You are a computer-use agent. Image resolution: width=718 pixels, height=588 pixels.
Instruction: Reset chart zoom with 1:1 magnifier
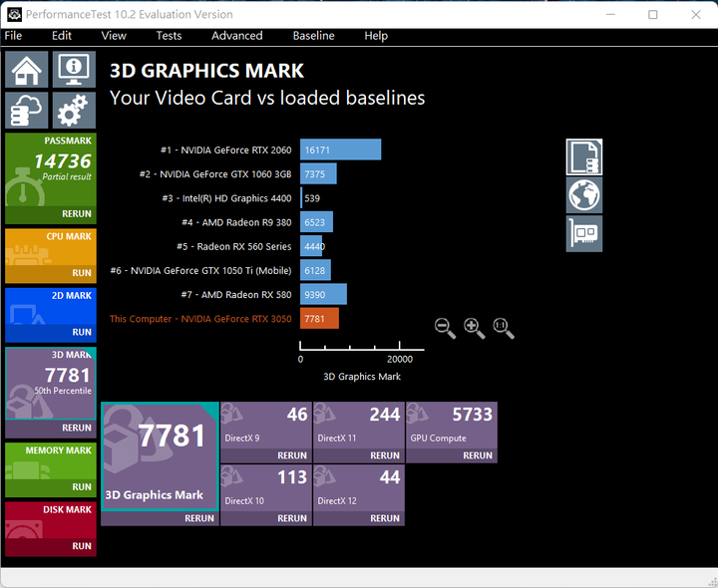point(504,328)
